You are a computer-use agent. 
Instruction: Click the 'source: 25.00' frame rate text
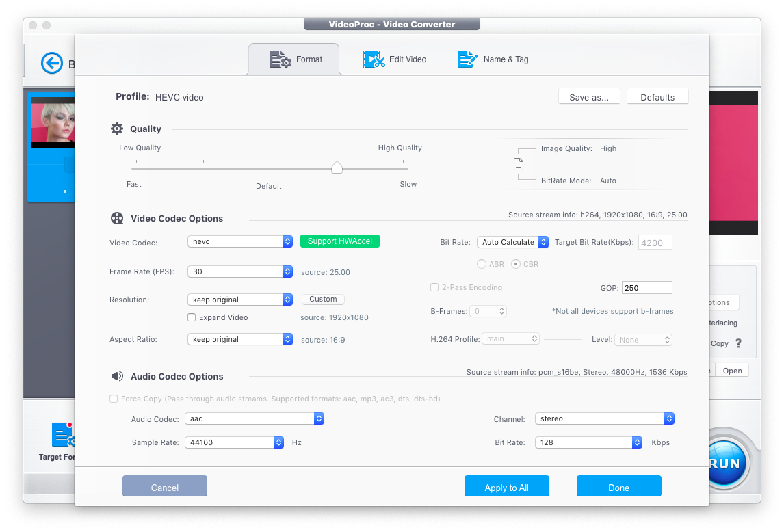326,273
